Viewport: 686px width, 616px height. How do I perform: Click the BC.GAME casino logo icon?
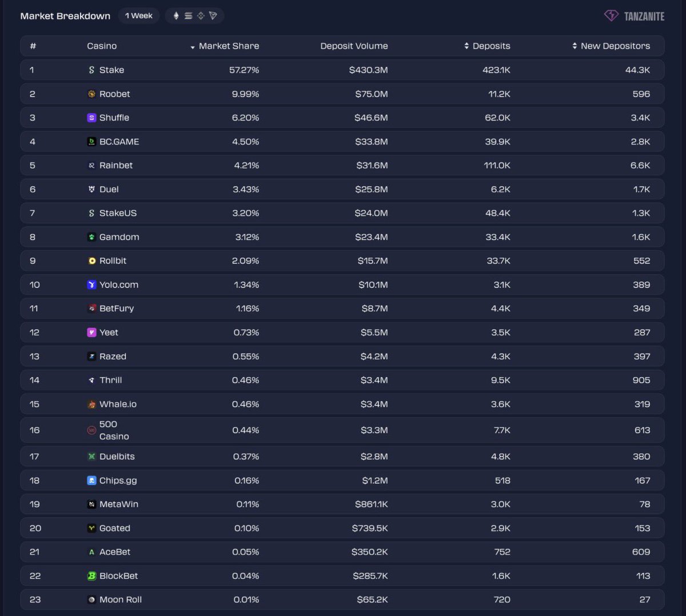(91, 142)
